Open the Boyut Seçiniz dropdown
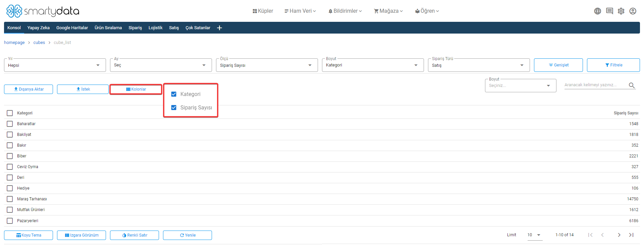This screenshot has height=249, width=644. click(521, 86)
